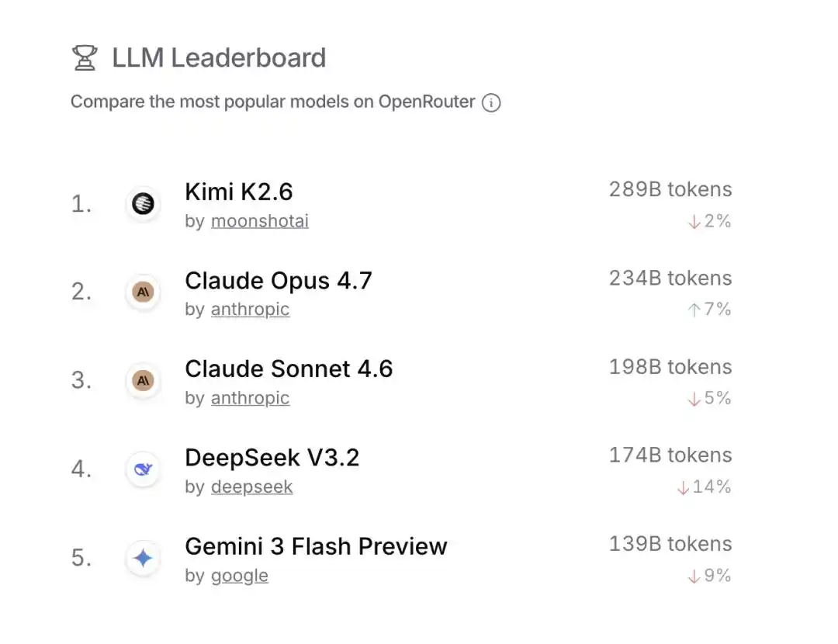Open the DeepSeek V3.2 model title

coord(272,458)
